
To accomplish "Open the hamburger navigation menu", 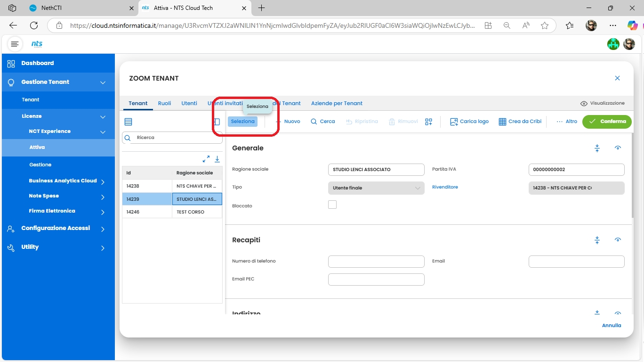I will (x=15, y=44).
